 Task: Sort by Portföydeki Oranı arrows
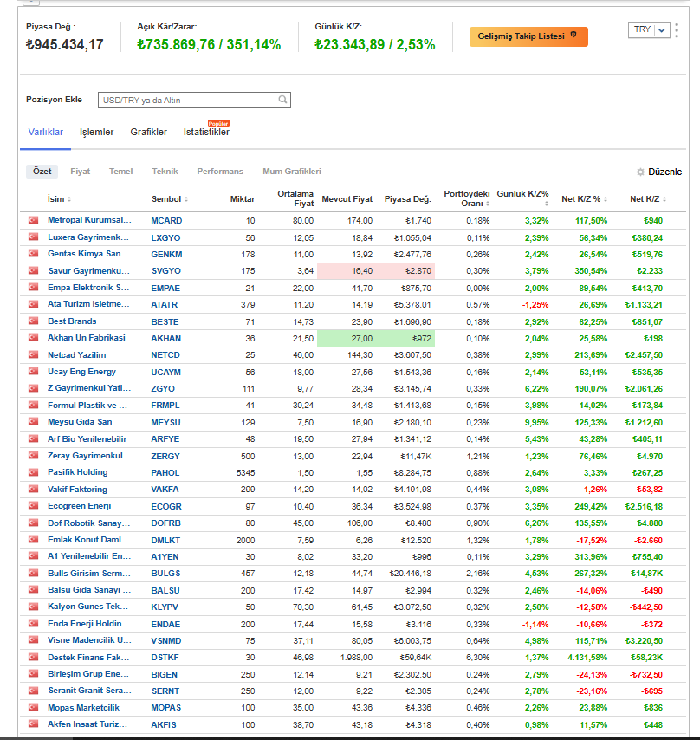488,204
